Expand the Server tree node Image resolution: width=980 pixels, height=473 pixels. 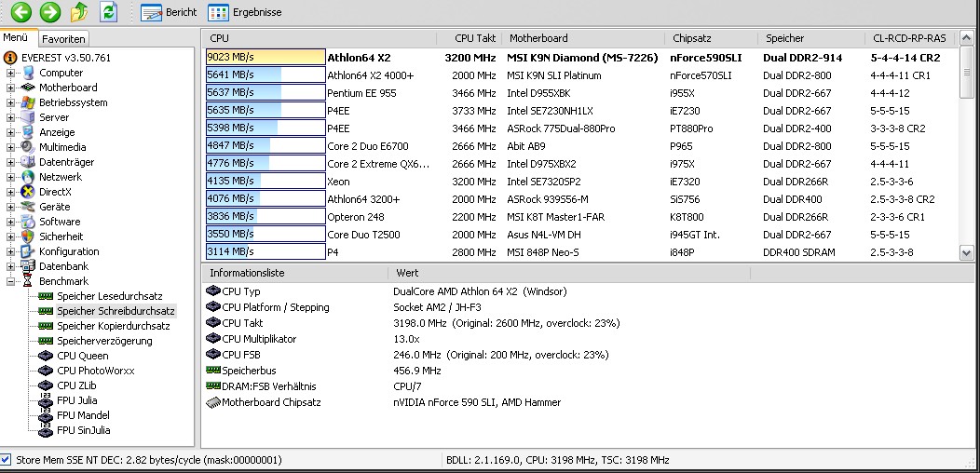click(10, 117)
